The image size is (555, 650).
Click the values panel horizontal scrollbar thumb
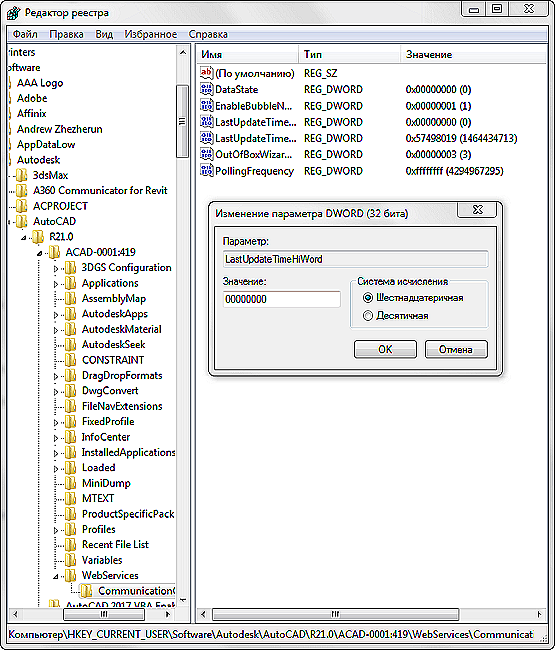[335, 614]
